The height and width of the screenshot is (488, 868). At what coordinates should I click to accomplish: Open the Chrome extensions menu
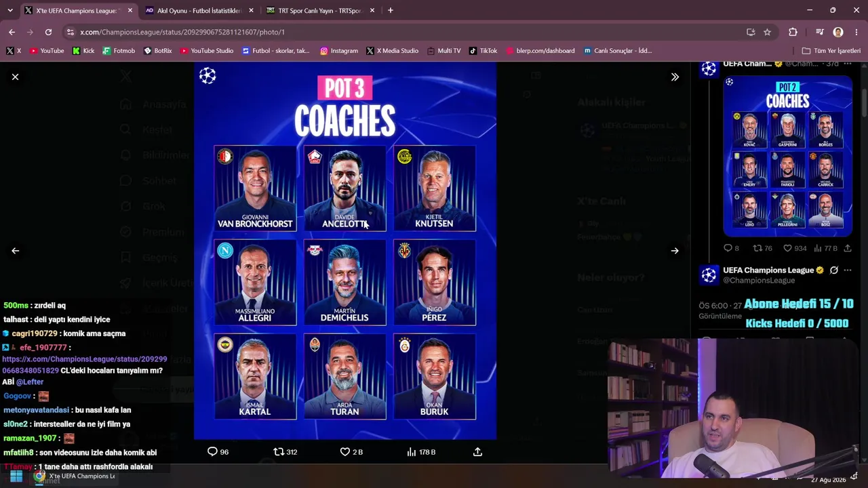[793, 32]
